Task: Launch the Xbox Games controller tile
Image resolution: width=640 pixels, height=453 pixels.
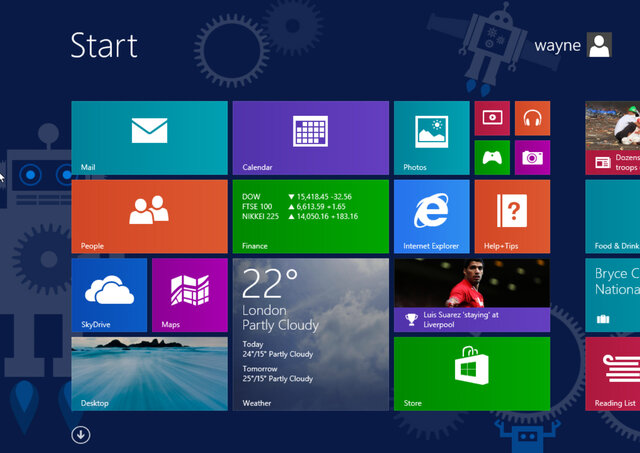Action: tap(492, 158)
